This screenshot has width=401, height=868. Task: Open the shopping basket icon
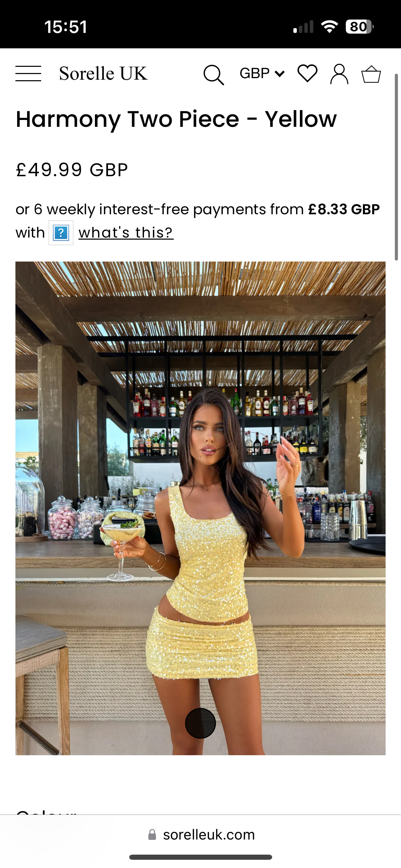pyautogui.click(x=371, y=74)
